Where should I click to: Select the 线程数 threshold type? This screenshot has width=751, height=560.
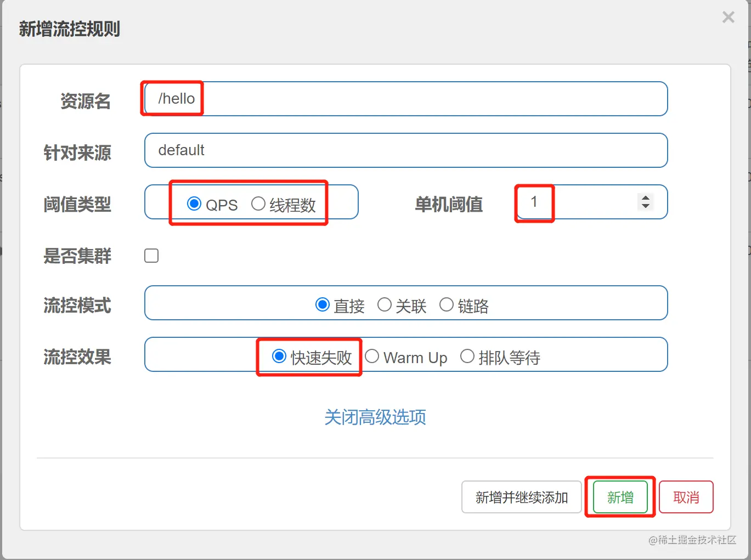click(x=258, y=204)
